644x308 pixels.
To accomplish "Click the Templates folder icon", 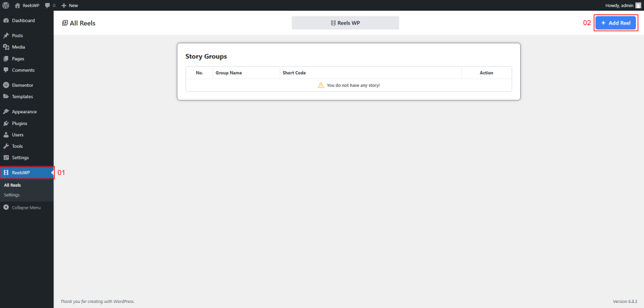I will [x=6, y=97].
